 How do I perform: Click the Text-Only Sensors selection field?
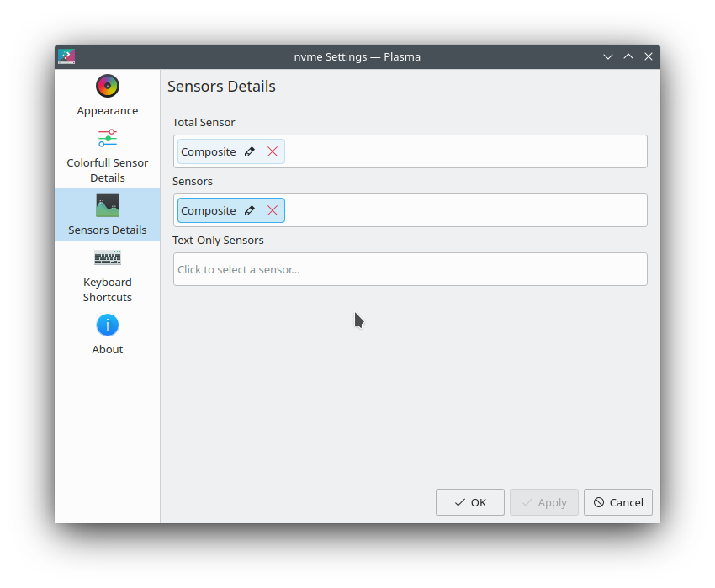click(x=410, y=269)
